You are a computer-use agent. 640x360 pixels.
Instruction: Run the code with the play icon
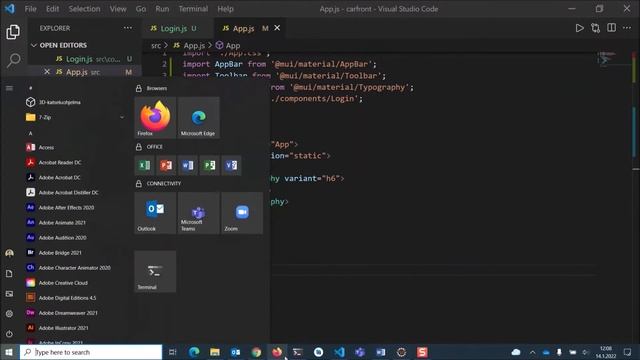579,28
